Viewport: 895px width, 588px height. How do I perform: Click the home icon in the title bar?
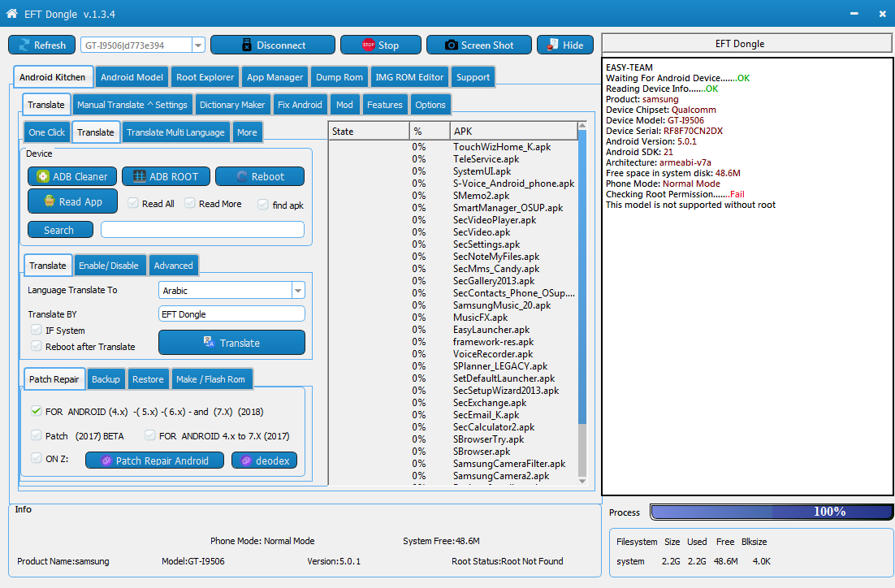[x=11, y=13]
